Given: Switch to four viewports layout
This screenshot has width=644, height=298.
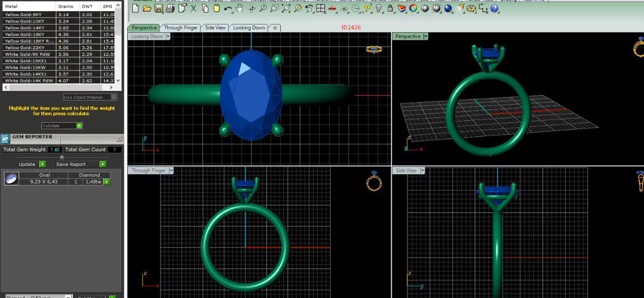Looking at the screenshot, I should tap(320, 9).
